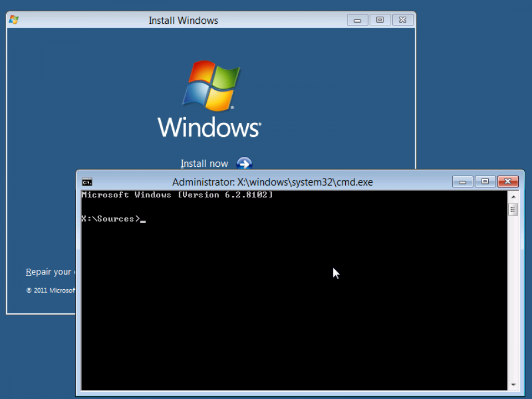Screen dimensions: 532x399
Task: Click the blue Install now arrow icon
Action: (x=244, y=163)
